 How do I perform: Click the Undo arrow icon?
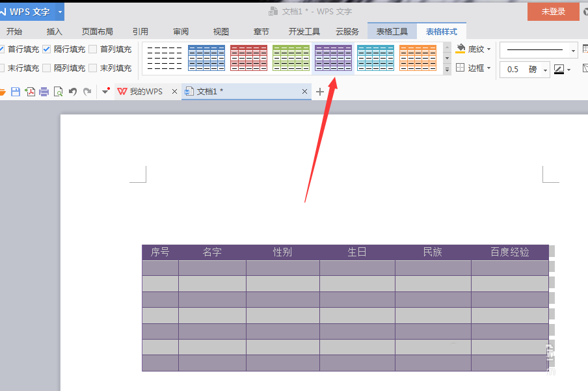tap(72, 92)
